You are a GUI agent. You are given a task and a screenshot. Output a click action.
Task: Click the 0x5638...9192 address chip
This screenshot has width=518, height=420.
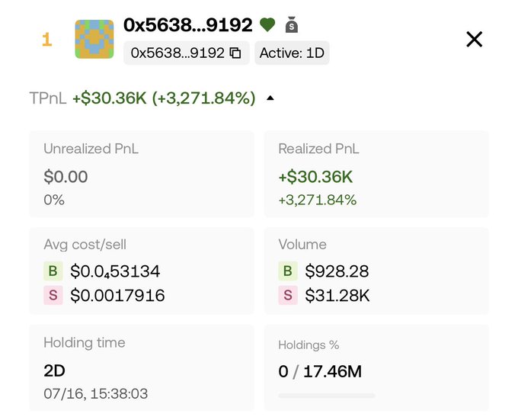187,53
